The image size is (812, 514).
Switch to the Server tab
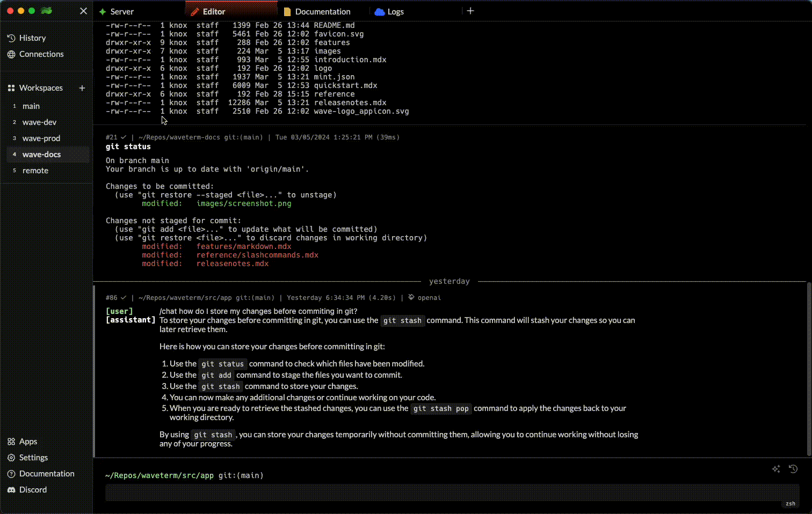(139, 11)
